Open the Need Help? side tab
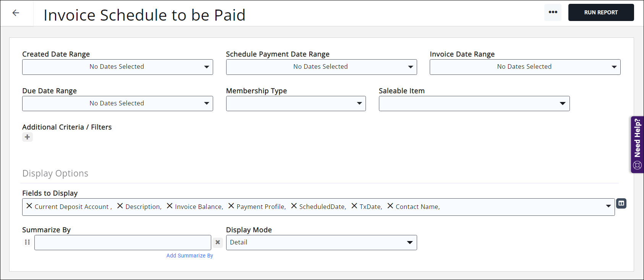Screen dimensions: 644x280 click(x=637, y=144)
